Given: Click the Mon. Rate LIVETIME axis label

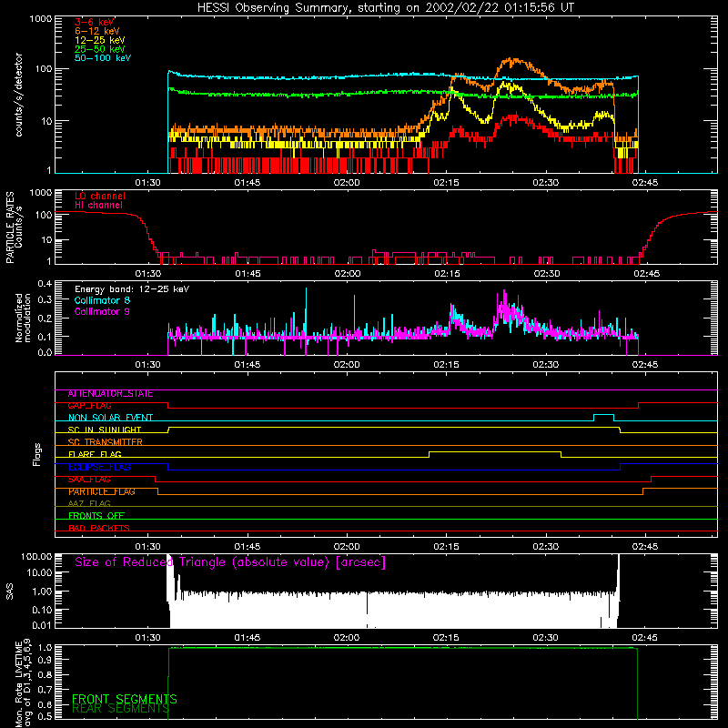Looking at the screenshot, I should point(24,683).
